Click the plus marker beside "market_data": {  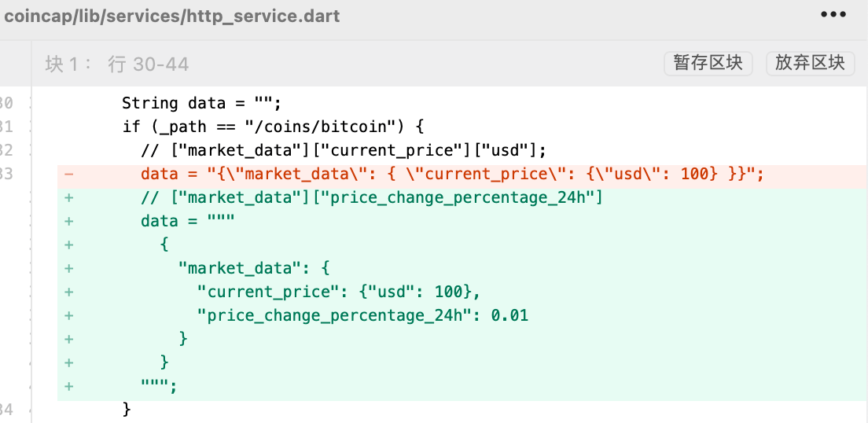point(69,269)
